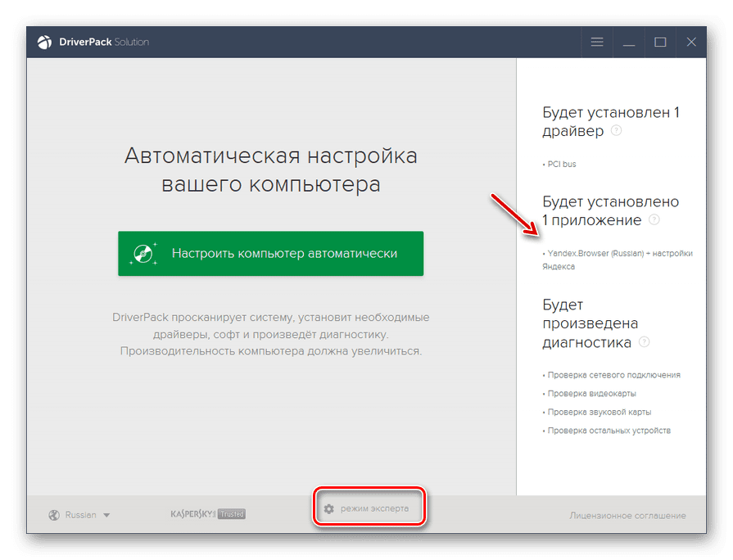Click the globe language icon

54,515
